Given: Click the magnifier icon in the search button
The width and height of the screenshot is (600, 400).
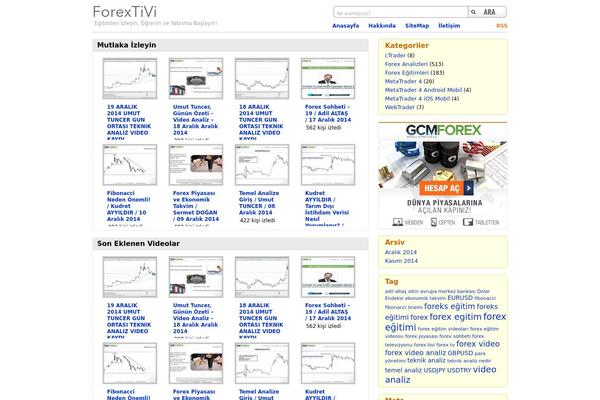Looking at the screenshot, I should pos(473,12).
